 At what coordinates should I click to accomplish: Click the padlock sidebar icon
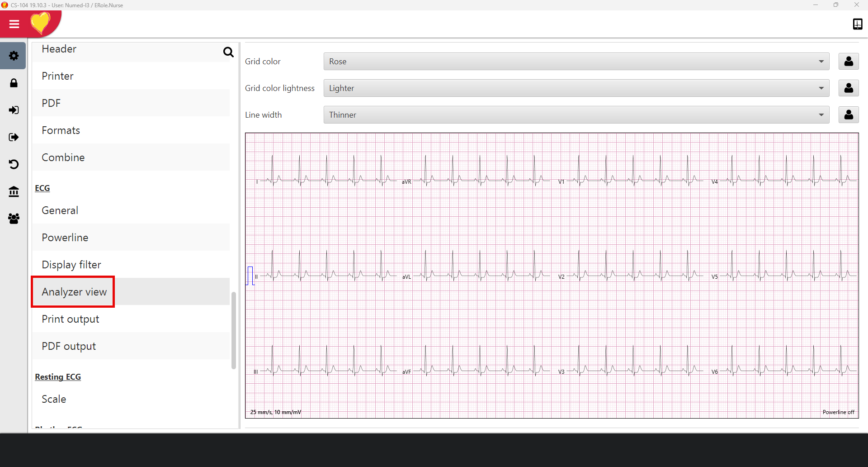(14, 83)
